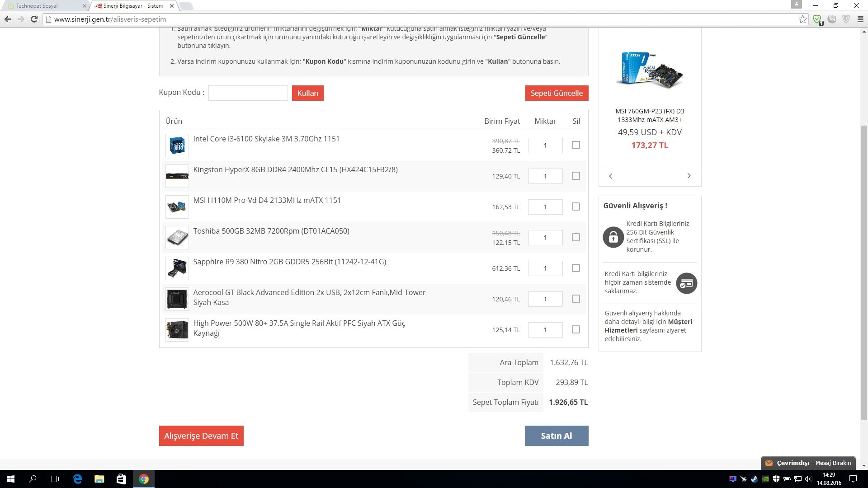The width and height of the screenshot is (868, 488).
Task: Click the Intel Core i3-6100 product thumbnail
Action: 177,145
